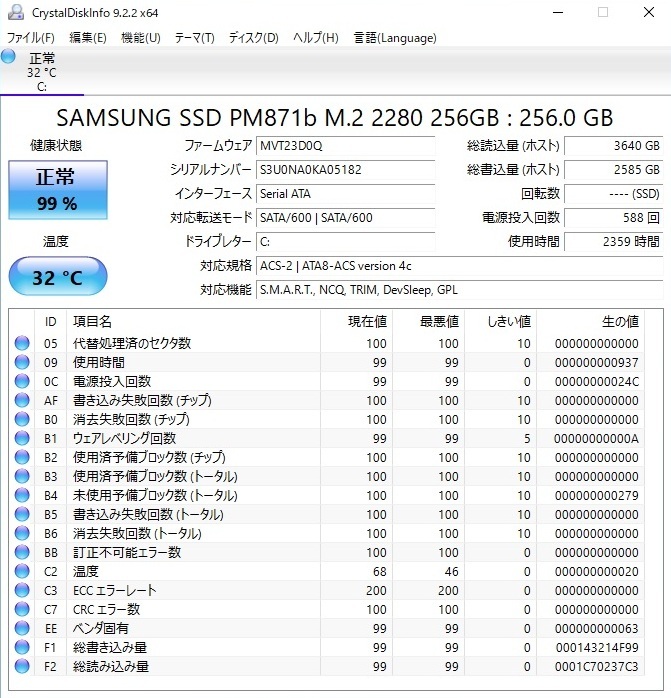Select the 訂正不可能エラー数 attribute name
The width and height of the screenshot is (671, 698).
pyautogui.click(x=127, y=552)
